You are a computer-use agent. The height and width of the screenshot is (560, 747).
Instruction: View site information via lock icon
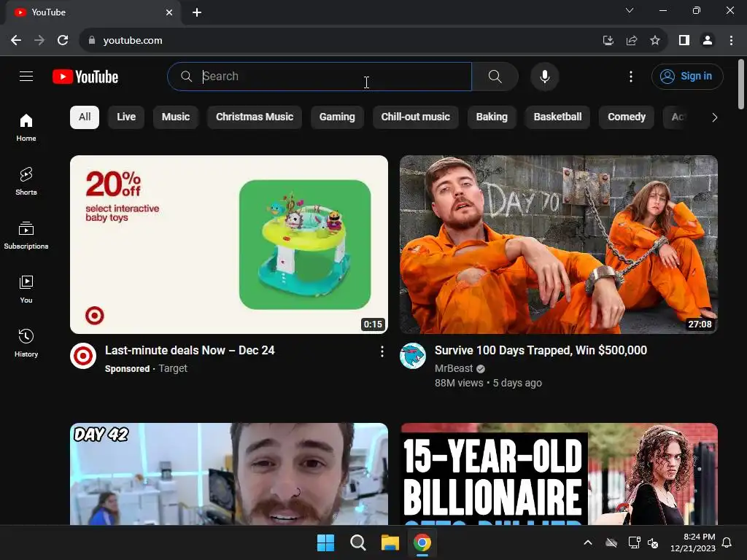click(92, 41)
